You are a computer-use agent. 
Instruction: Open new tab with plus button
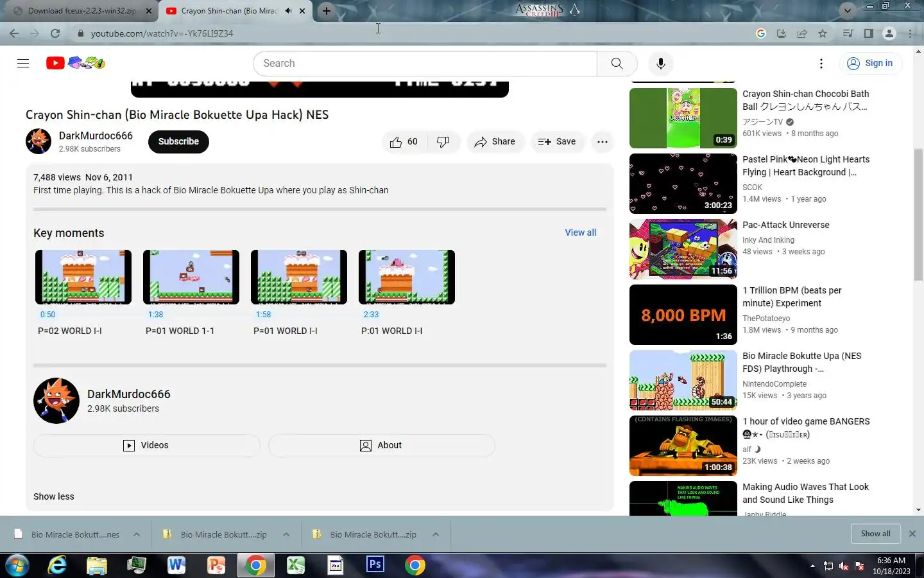click(x=327, y=11)
